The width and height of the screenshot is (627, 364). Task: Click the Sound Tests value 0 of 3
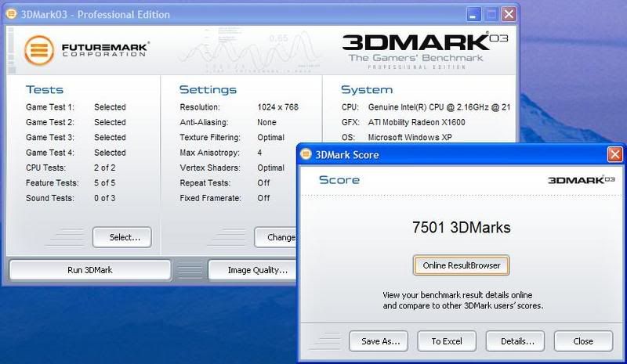[x=105, y=198]
